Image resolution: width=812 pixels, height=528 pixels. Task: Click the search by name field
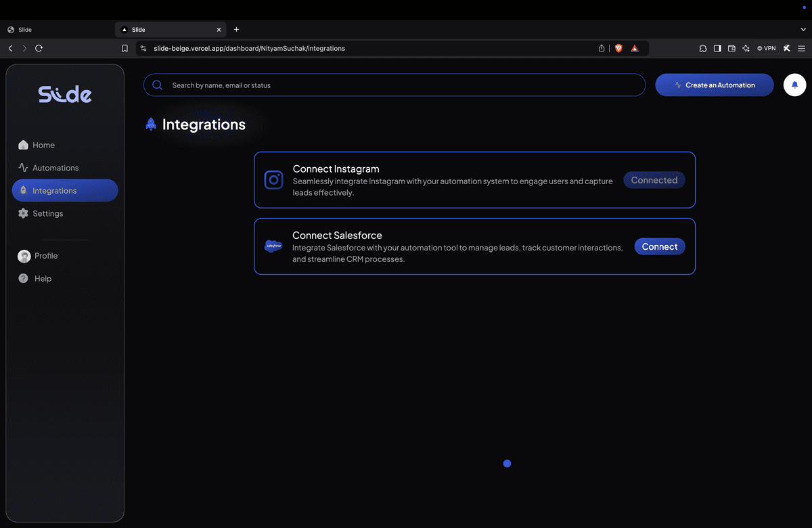(x=394, y=85)
